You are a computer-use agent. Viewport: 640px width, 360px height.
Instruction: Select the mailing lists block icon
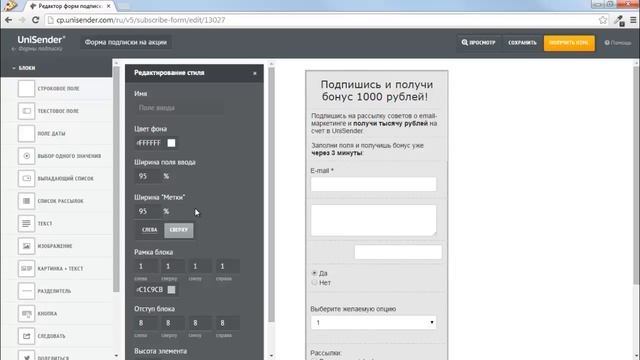pyautogui.click(x=26, y=201)
